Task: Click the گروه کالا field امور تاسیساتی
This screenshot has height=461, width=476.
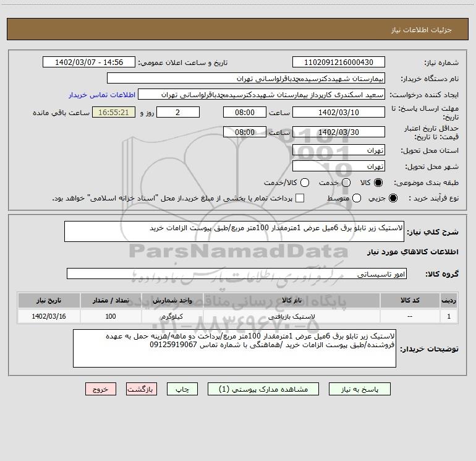Action: coord(237,274)
